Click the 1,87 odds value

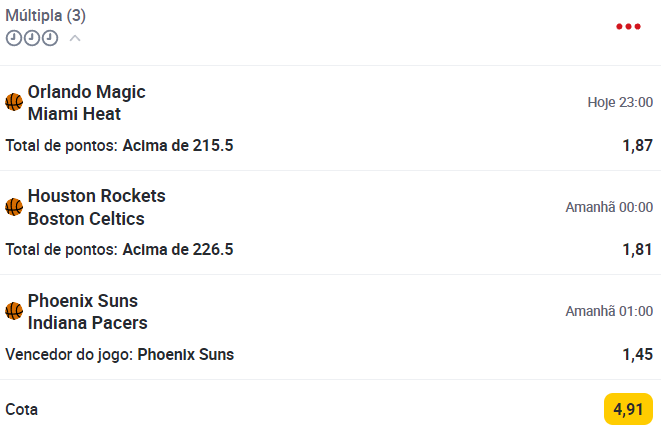[x=637, y=145]
